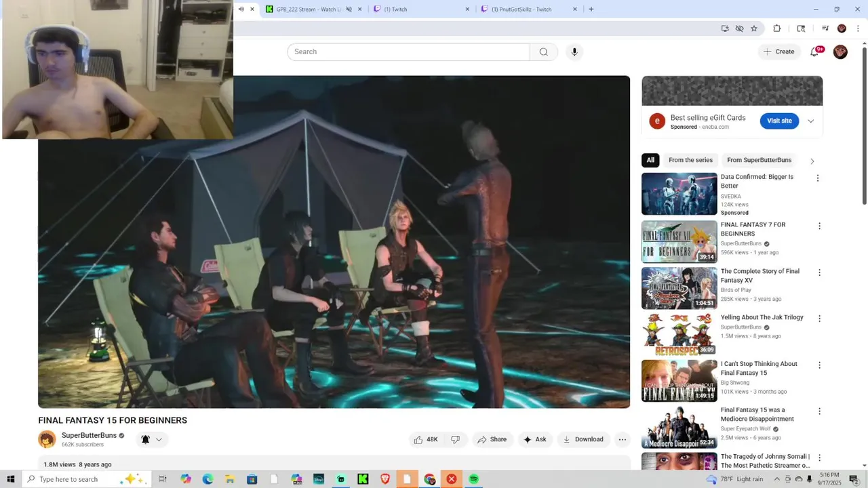Open options for FINAL FANTASY 7 FOR BEGINNERS

(x=819, y=226)
